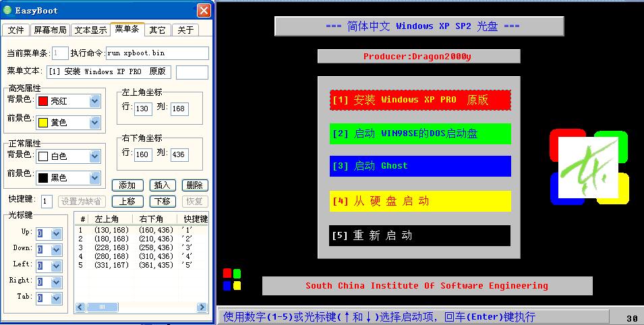The image size is (644, 325).
Task: Click the countdown number 30
Action: coord(632,318)
